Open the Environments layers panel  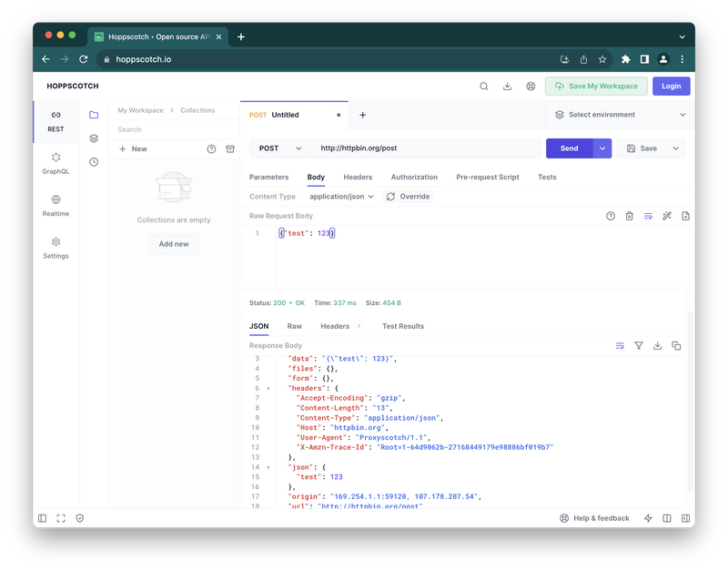[x=94, y=138]
